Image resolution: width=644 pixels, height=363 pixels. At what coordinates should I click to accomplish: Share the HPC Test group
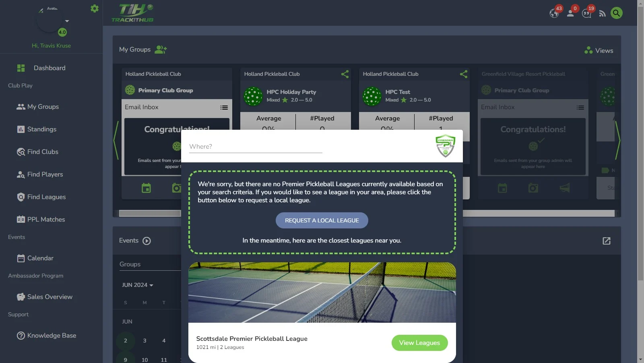[464, 74]
